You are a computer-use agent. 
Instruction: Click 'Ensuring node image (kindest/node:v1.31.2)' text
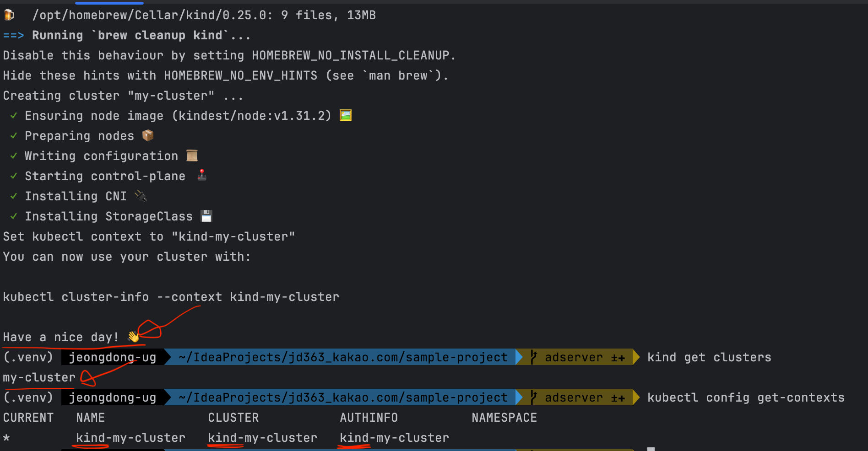point(179,116)
